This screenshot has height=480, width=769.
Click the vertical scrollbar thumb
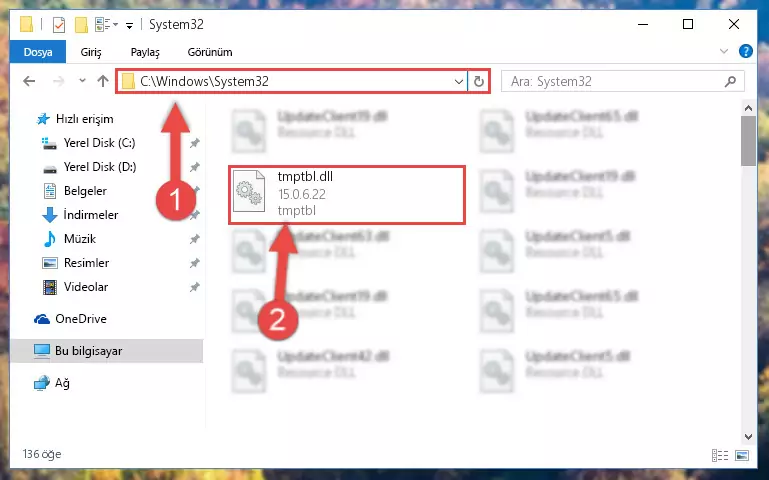pos(748,141)
